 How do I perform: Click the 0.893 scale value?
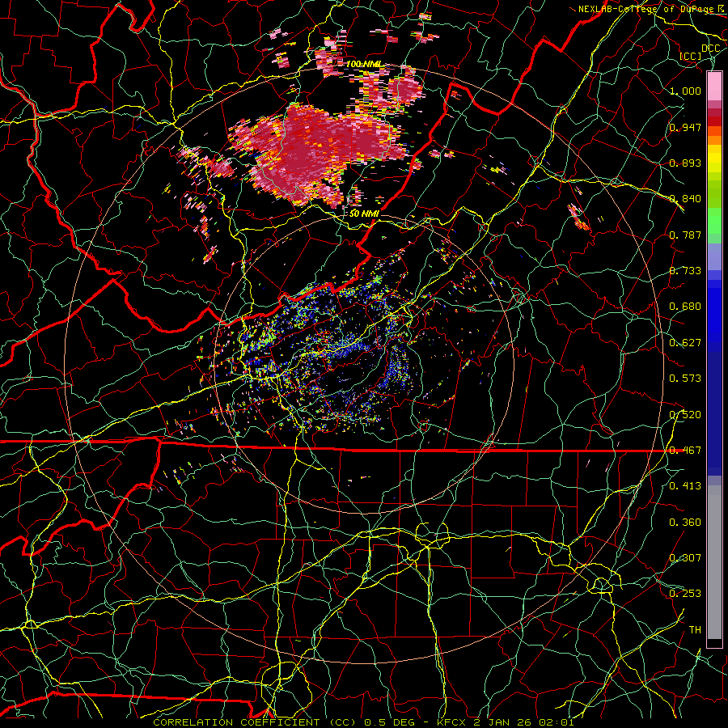point(685,163)
